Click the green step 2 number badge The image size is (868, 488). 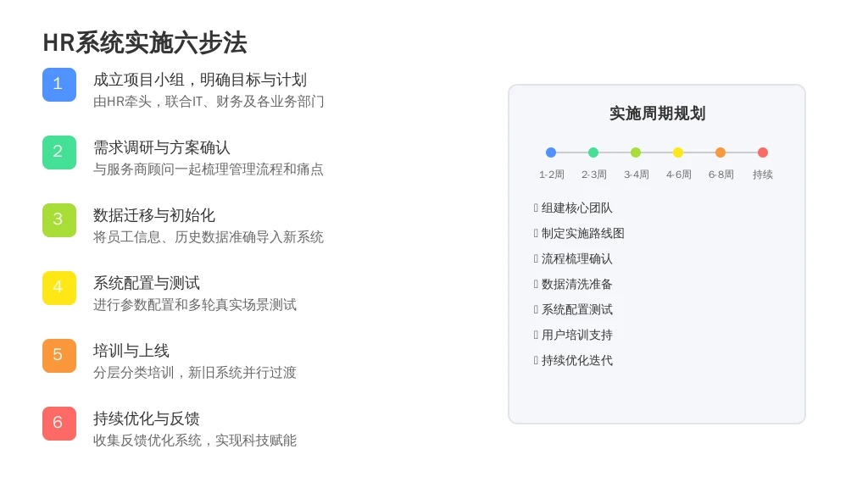(x=59, y=152)
